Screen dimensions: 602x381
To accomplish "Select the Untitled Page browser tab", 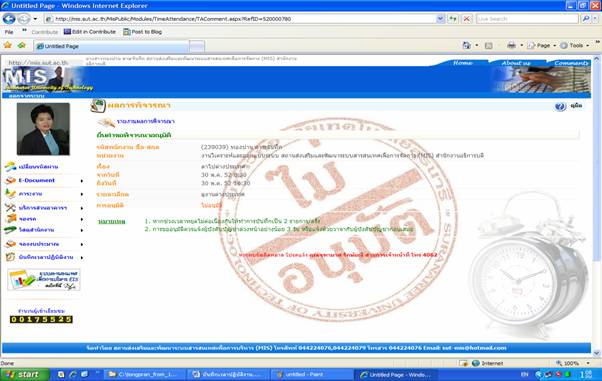I will (111, 46).
